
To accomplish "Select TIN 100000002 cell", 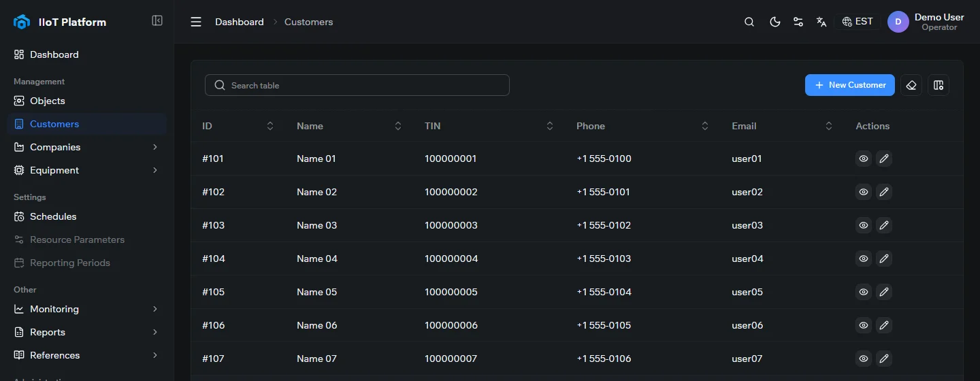I will tap(451, 192).
